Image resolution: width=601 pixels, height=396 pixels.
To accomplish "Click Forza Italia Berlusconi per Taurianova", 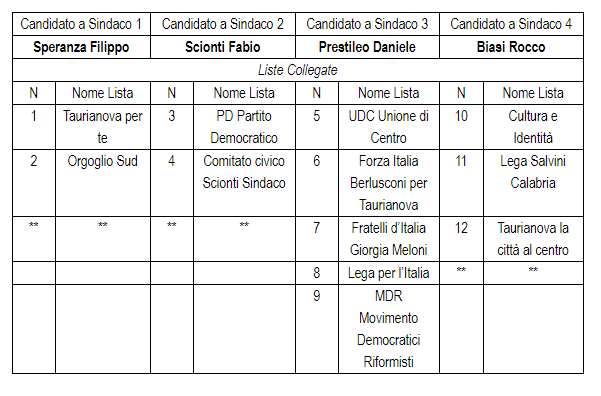I will point(389,183).
